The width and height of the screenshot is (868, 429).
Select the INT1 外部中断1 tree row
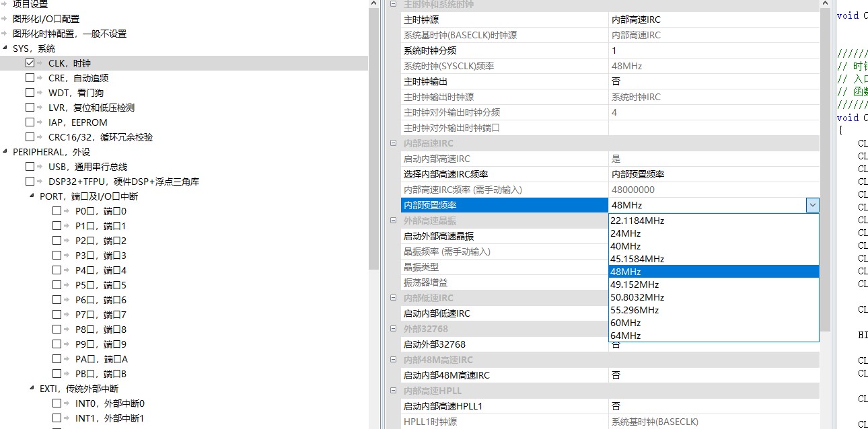click(110, 418)
